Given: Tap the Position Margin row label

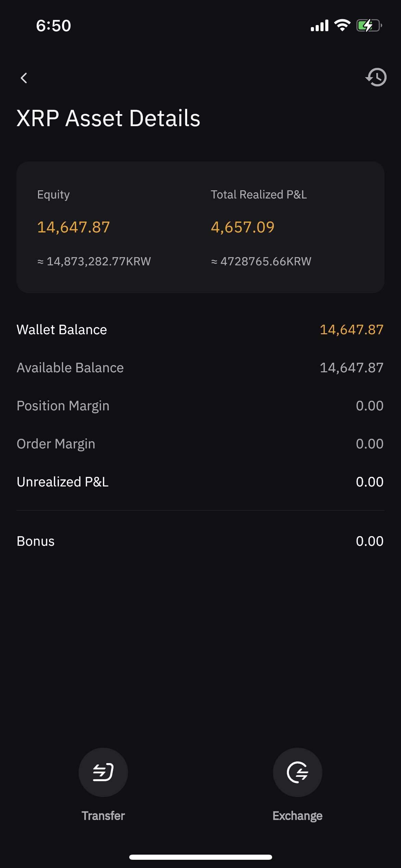Looking at the screenshot, I should (63, 406).
